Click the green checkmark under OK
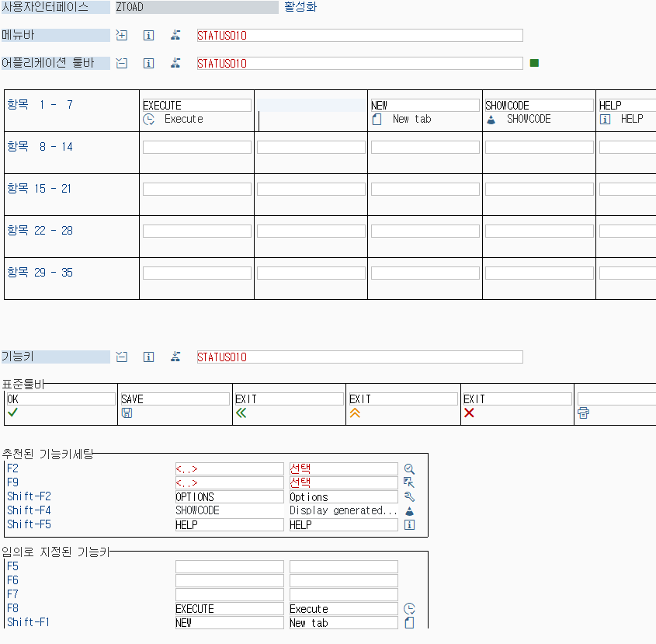 (12, 413)
